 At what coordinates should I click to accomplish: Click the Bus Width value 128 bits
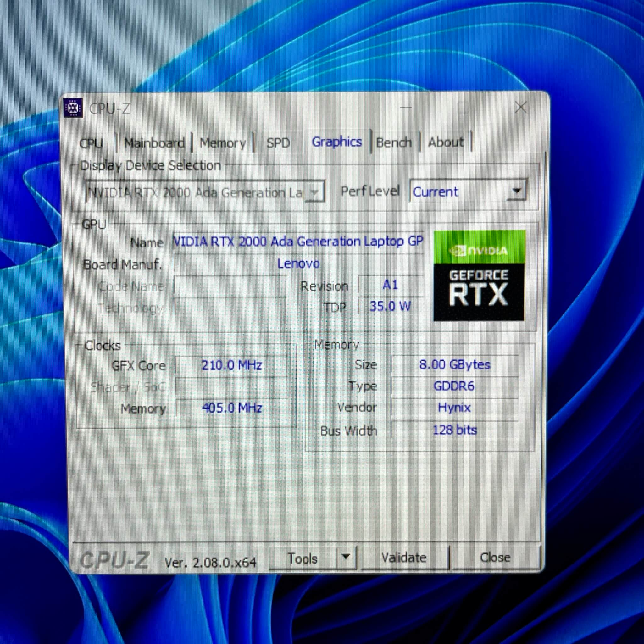click(455, 430)
